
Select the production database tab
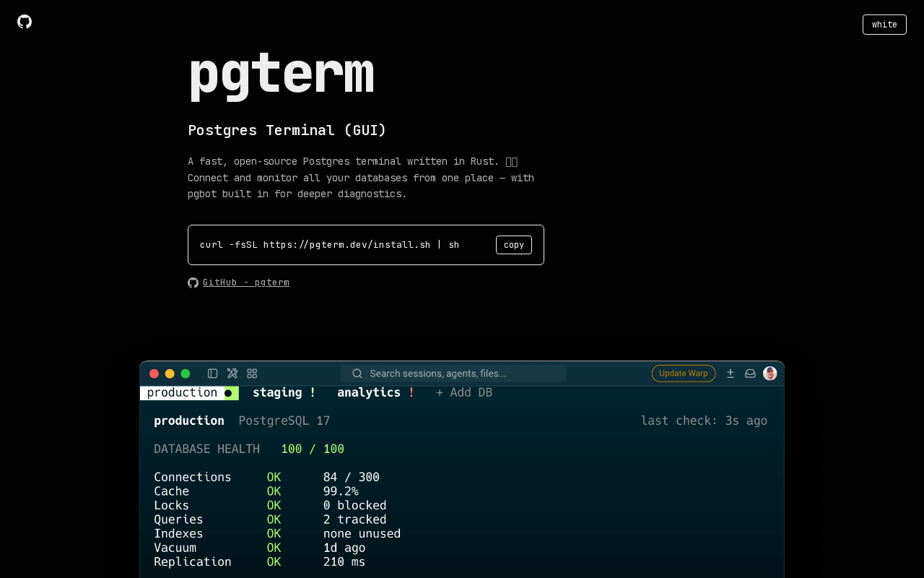pyautogui.click(x=189, y=393)
